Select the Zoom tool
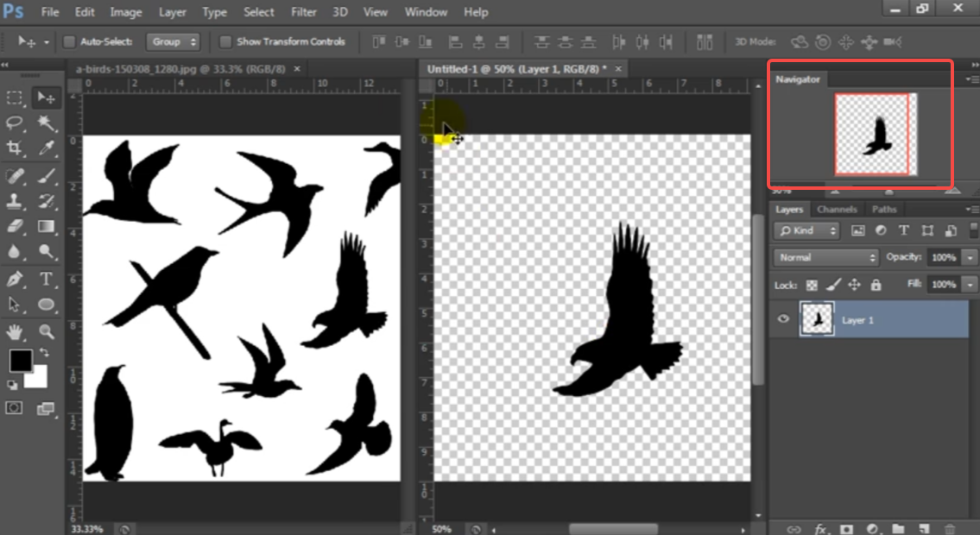The height and width of the screenshot is (535, 980). [46, 332]
